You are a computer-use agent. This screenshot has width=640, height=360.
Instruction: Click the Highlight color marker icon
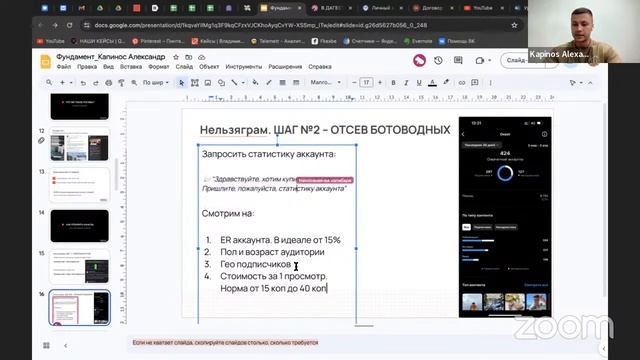(446, 83)
